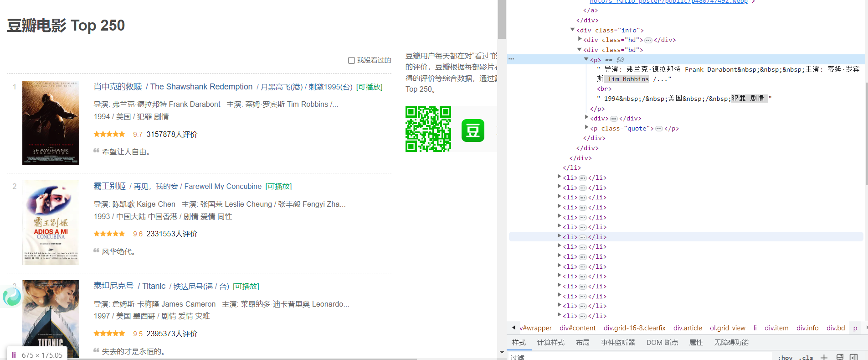Open movie link 泰坦尼克号

[113, 286]
